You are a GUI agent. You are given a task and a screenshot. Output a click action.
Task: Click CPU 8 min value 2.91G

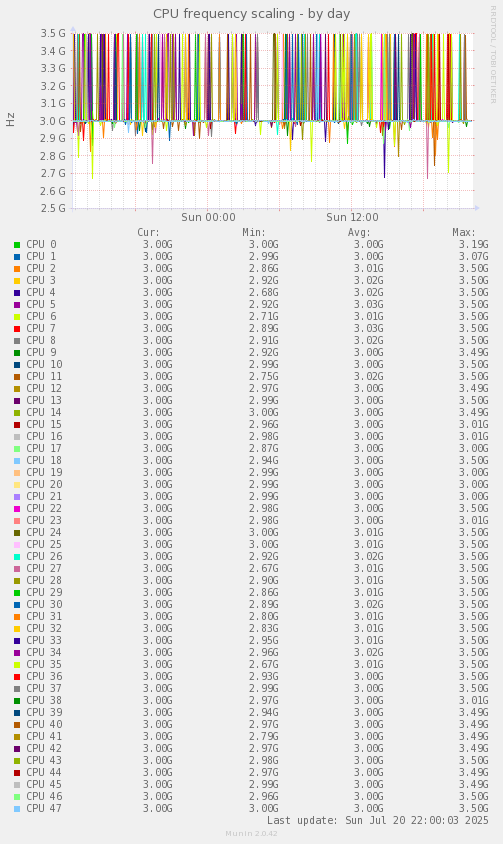click(263, 341)
